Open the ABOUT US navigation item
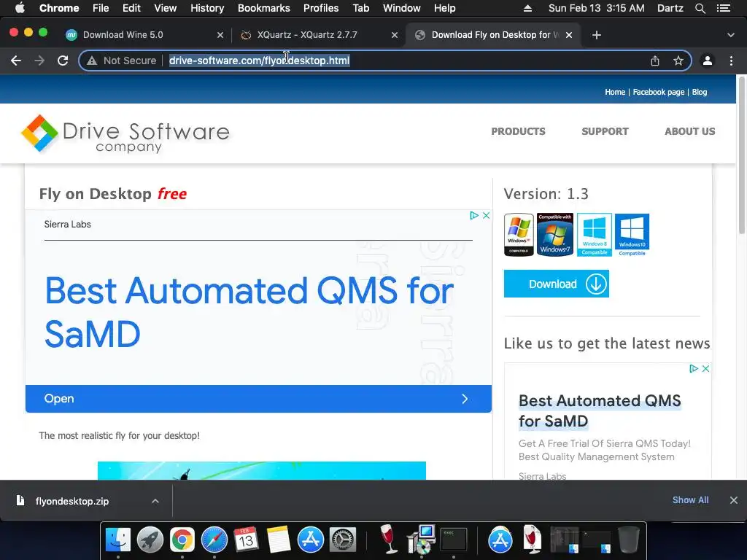The height and width of the screenshot is (560, 747). (x=690, y=131)
